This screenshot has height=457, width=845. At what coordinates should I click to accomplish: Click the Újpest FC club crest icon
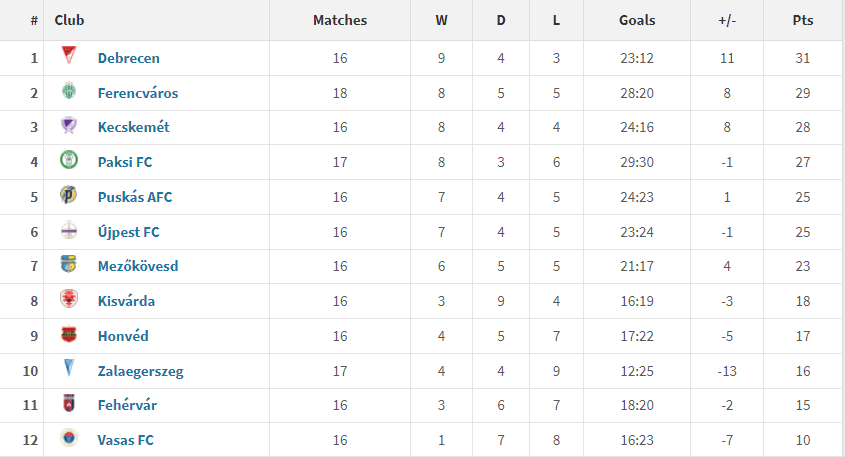tap(69, 230)
